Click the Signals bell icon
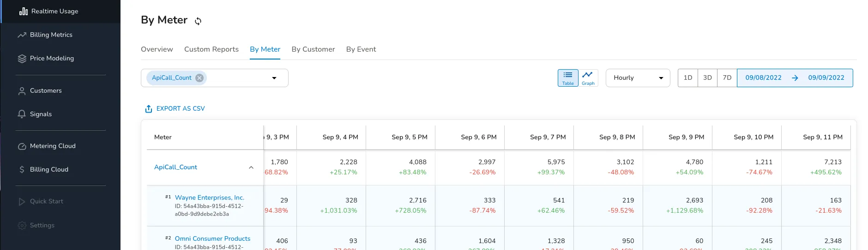Viewport: 868px width, 250px height. (x=22, y=114)
